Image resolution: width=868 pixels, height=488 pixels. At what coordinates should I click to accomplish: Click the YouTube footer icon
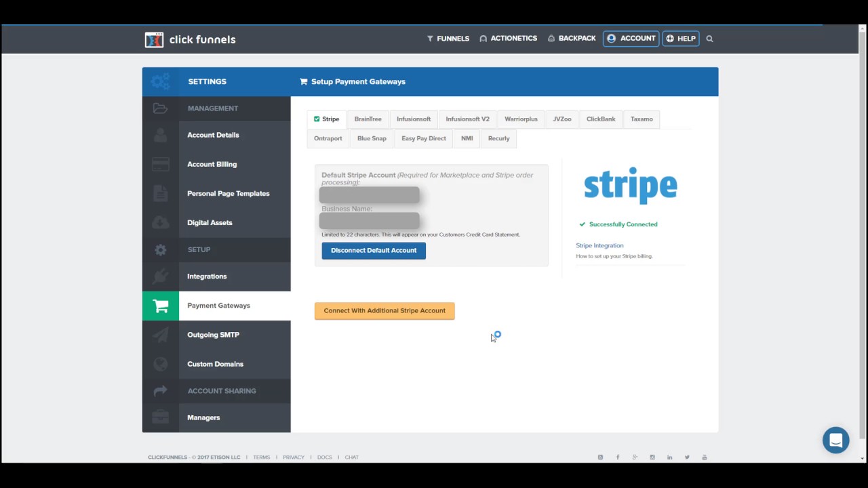(705, 457)
